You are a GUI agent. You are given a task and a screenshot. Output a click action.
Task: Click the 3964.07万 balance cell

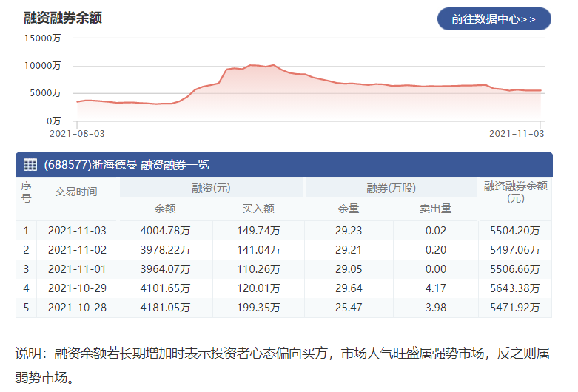165,269
